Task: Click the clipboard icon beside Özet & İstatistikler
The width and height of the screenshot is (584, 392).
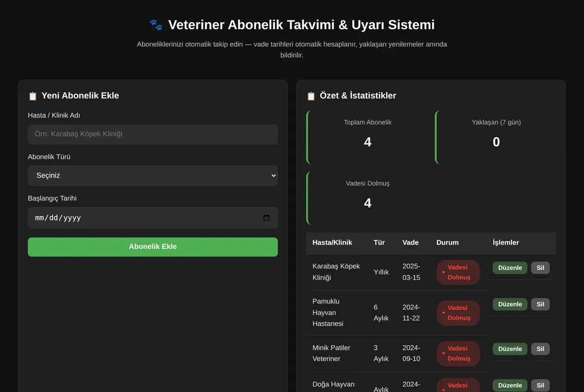Action: pos(311,96)
